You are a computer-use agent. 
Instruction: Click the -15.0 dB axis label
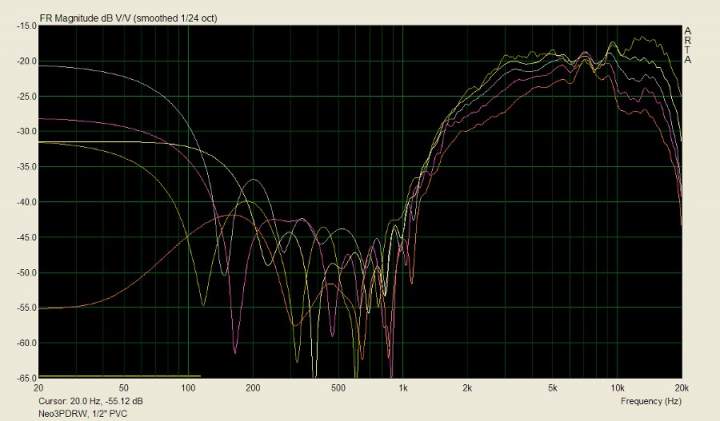[x=27, y=26]
